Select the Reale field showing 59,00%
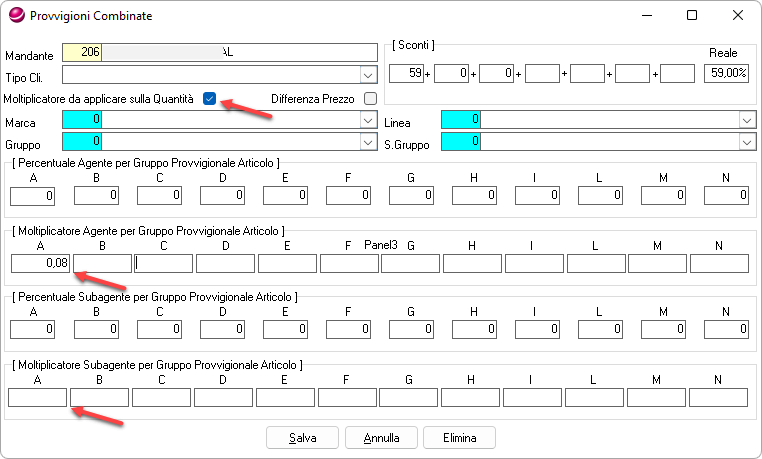The image size is (762, 459). (727, 73)
